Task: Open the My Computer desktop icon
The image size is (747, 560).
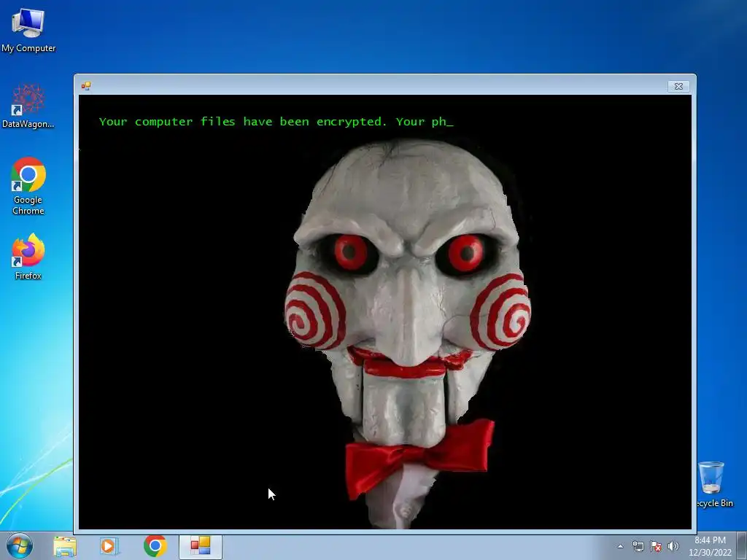Action: [28, 30]
